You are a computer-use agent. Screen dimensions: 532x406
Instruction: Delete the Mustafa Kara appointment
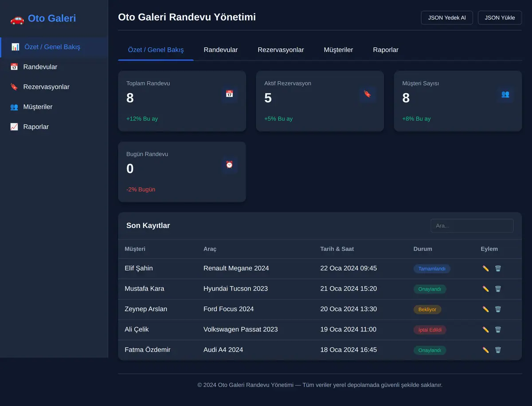click(x=498, y=289)
